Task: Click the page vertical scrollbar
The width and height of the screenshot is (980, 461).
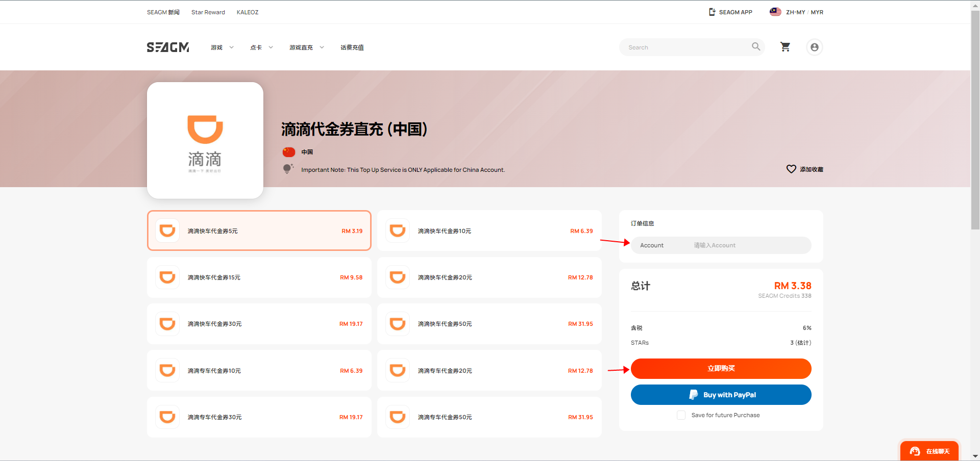Action: (975, 120)
